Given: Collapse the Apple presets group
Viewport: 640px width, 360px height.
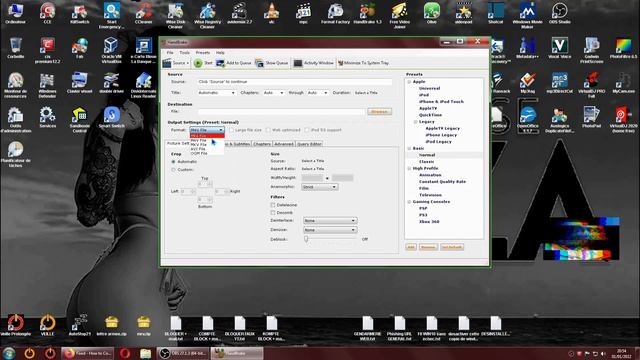Looking at the screenshot, I should 409,82.
